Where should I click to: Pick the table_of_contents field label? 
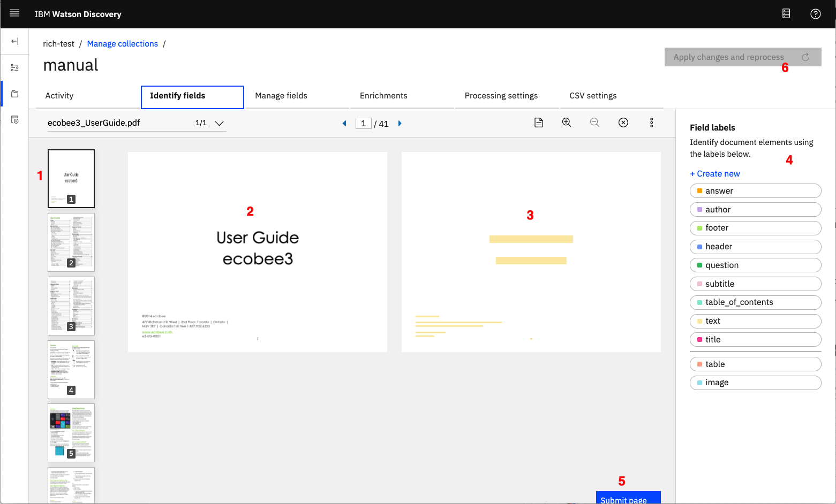point(755,302)
